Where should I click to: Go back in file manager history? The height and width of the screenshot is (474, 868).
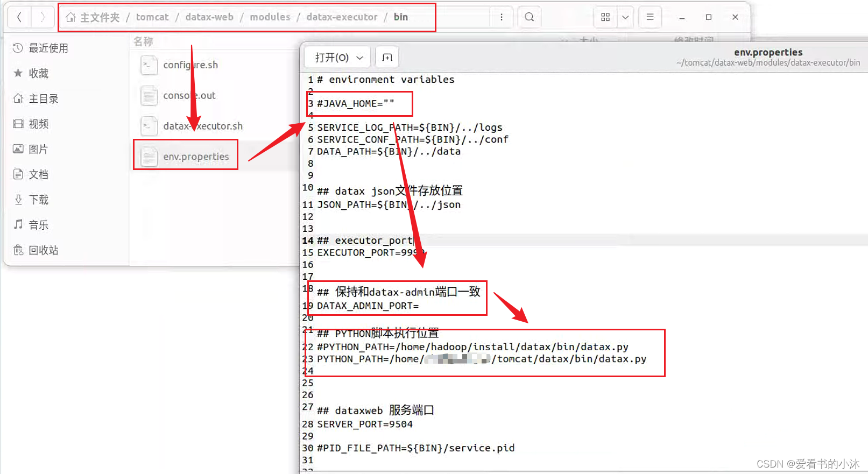coord(19,17)
